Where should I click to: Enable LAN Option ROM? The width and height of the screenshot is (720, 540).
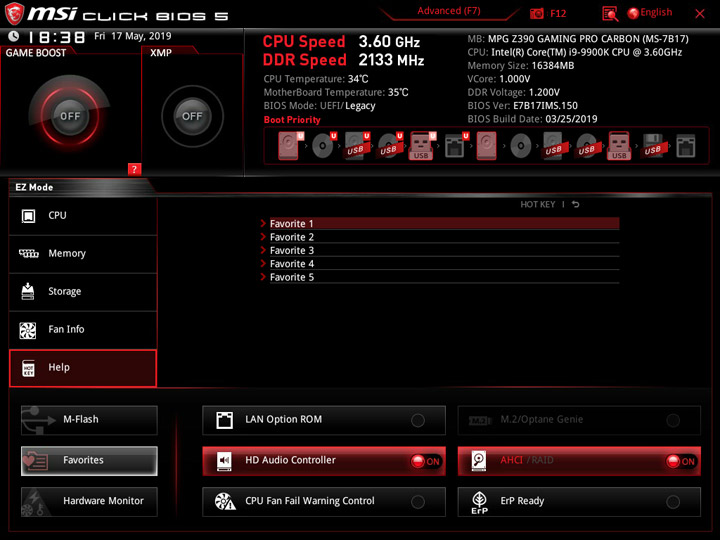tap(324, 420)
